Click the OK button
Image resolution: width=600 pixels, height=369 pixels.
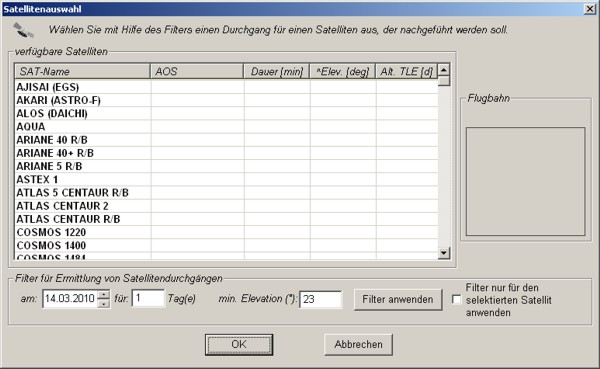pyautogui.click(x=239, y=345)
